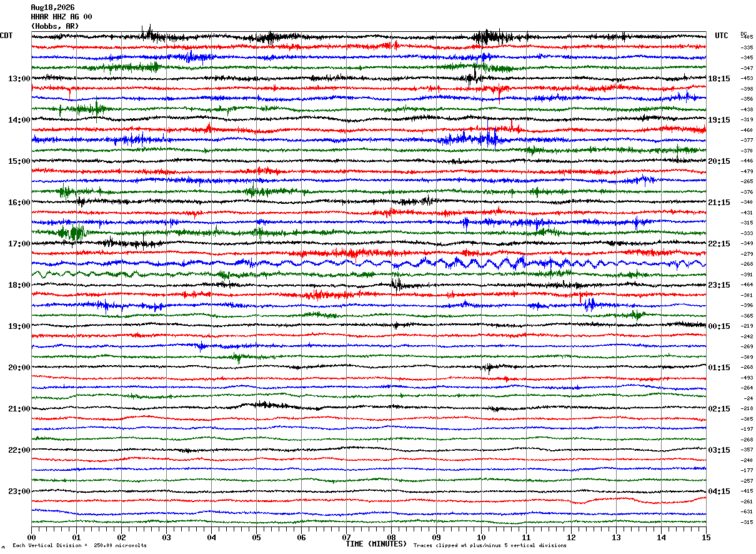Click the 00:15 UTC time label
This screenshot has width=756, height=554.
[719, 326]
